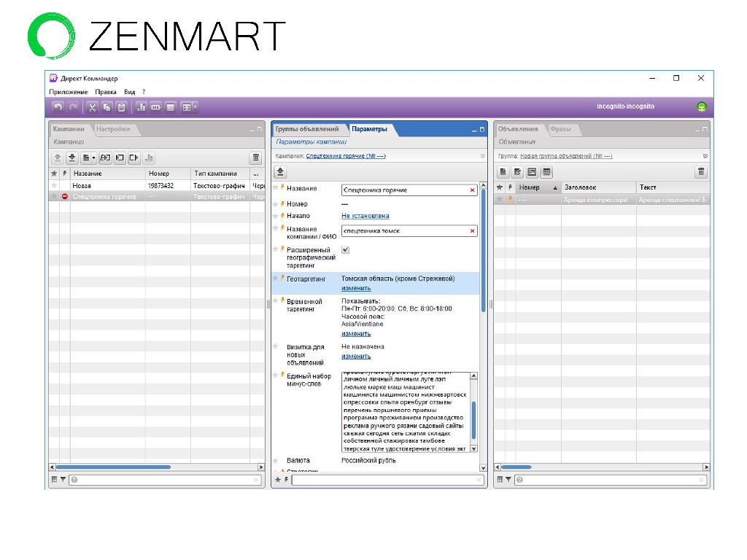Click the grayed statistics icon in the Кампании toolbar
The height and width of the screenshot is (560, 747).
click(149, 157)
